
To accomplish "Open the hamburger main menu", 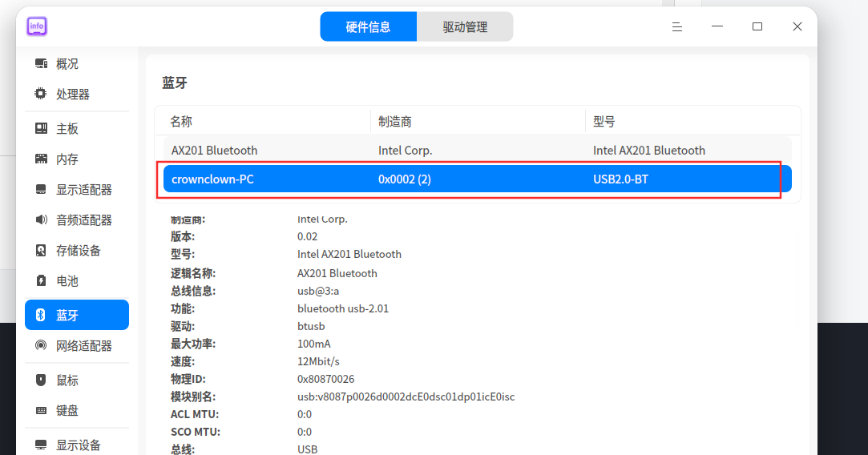I will pos(677,26).
